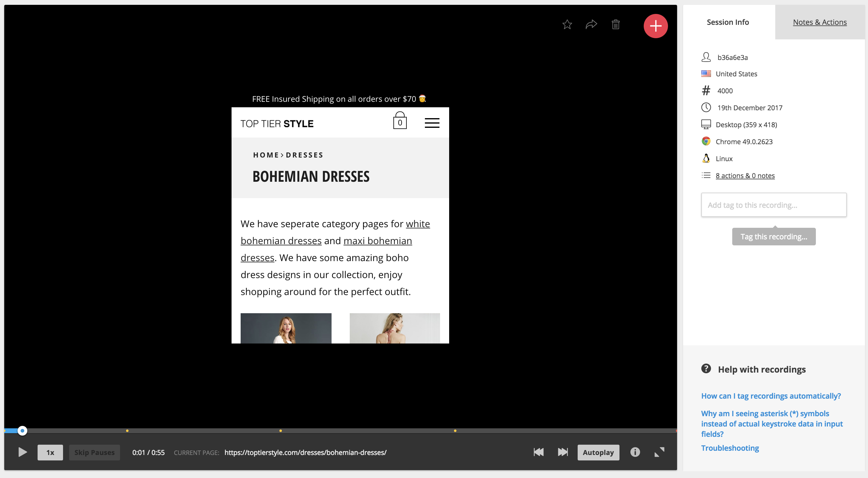This screenshot has width=868, height=478.
Task: Open How can I tag recordings automatically
Action: 771,396
